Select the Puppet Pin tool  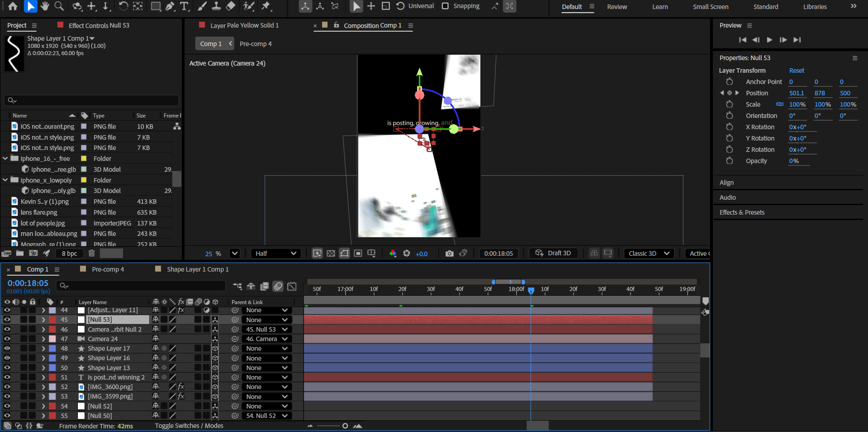pyautogui.click(x=266, y=6)
